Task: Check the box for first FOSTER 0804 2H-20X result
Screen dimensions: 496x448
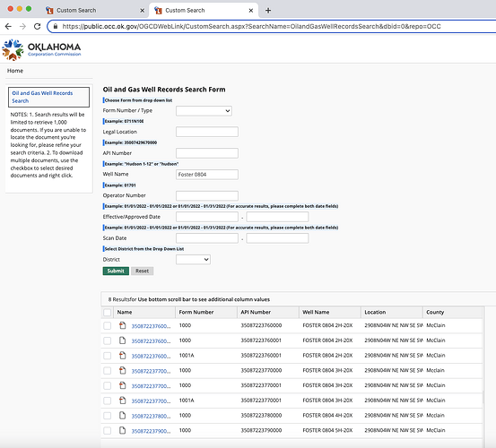Action: point(108,326)
